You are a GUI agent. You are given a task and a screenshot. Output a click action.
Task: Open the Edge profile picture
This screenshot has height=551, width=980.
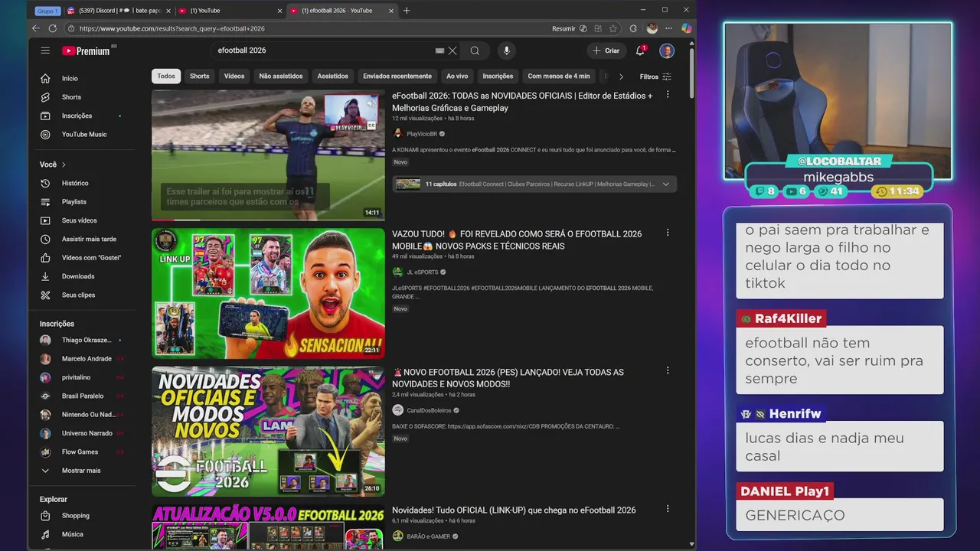(x=652, y=28)
